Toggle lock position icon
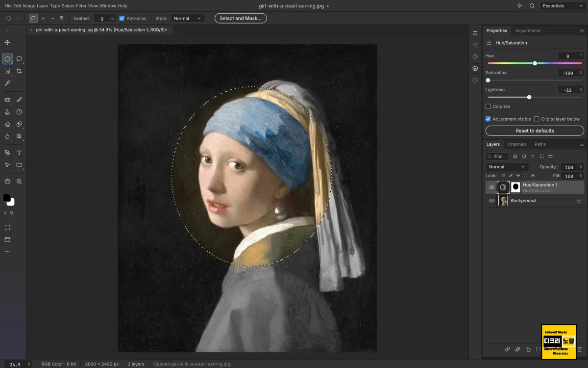This screenshot has height=368, width=588. [518, 176]
